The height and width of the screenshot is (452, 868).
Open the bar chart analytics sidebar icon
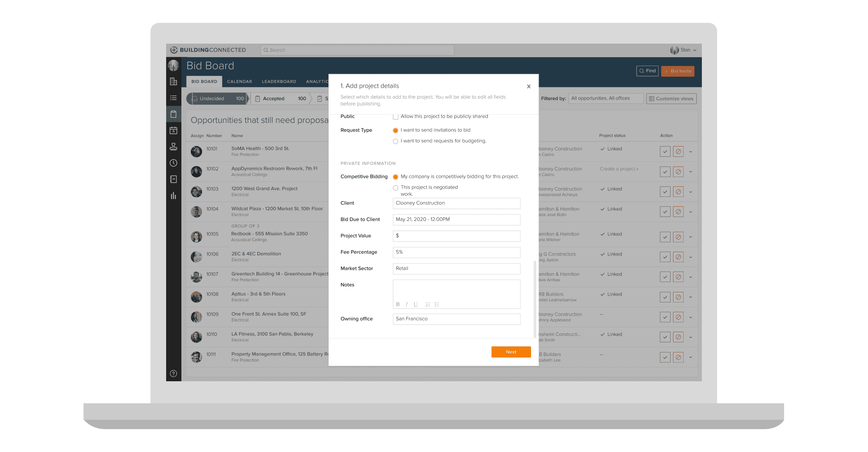[x=173, y=196]
